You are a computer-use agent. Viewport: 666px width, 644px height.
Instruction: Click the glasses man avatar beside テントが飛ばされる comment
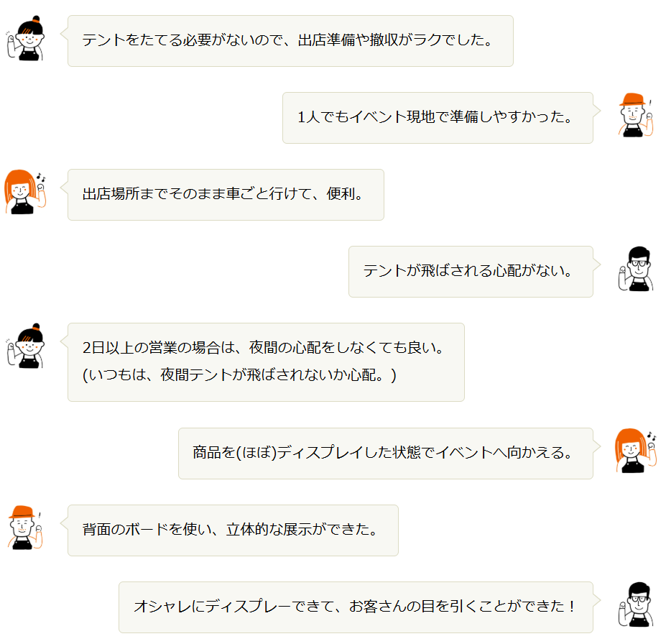(635, 270)
